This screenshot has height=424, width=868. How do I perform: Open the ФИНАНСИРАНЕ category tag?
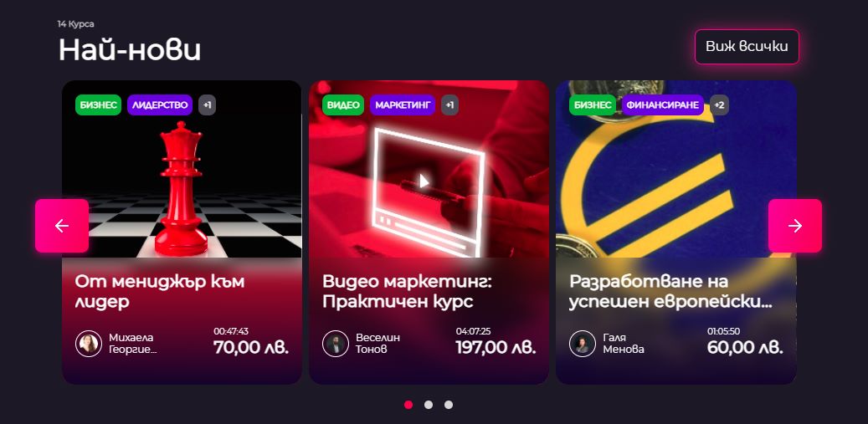[663, 105]
